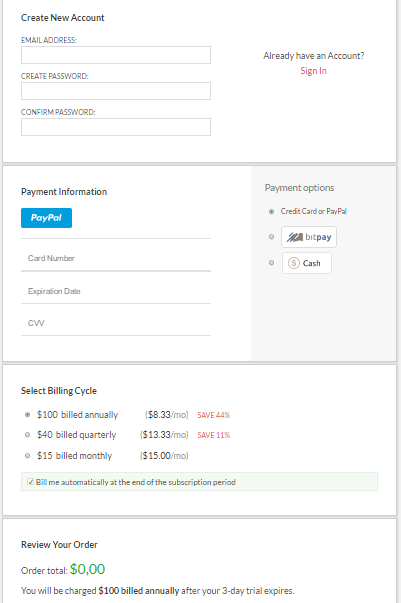Choose the Cash payment icon
The image size is (401, 603).
(306, 263)
